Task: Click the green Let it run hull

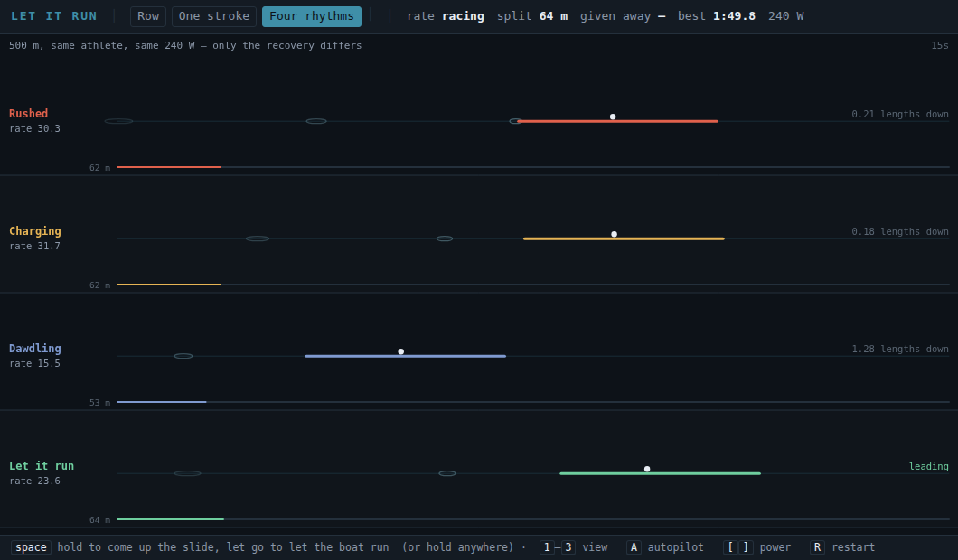Action: [661, 473]
